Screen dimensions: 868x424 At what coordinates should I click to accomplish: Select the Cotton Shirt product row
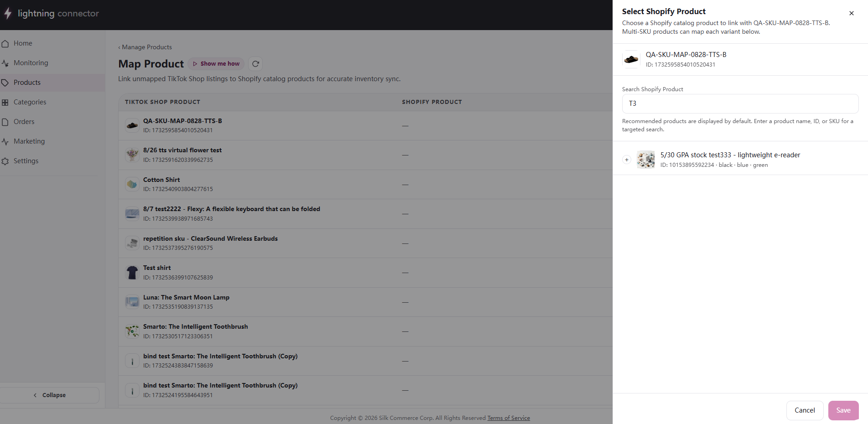365,184
